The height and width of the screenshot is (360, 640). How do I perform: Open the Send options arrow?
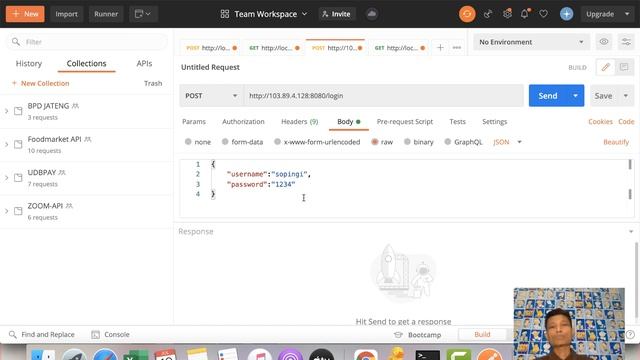[x=576, y=96]
